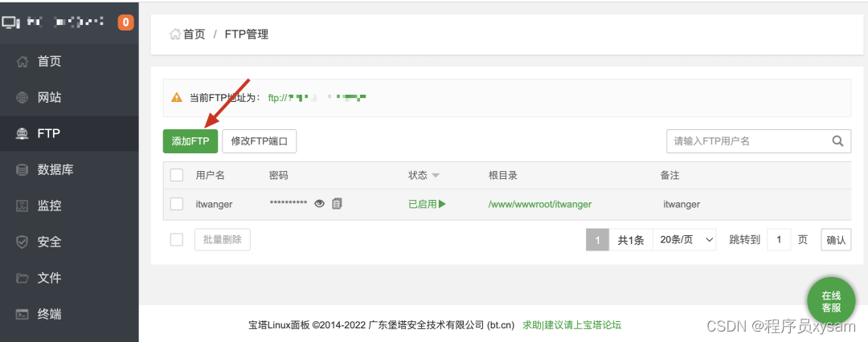Click the orange notification badge 0
This screenshot has height=342, width=868.
pos(125,22)
